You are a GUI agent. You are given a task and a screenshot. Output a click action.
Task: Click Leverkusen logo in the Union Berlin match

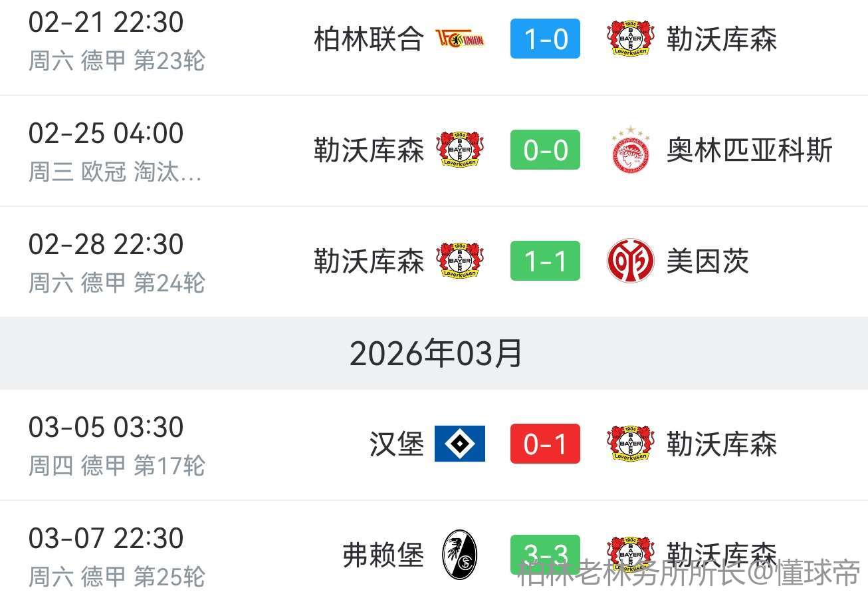[630, 39]
